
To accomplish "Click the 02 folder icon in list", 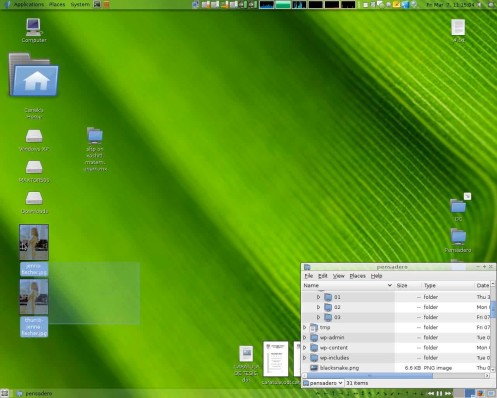I will (328, 307).
